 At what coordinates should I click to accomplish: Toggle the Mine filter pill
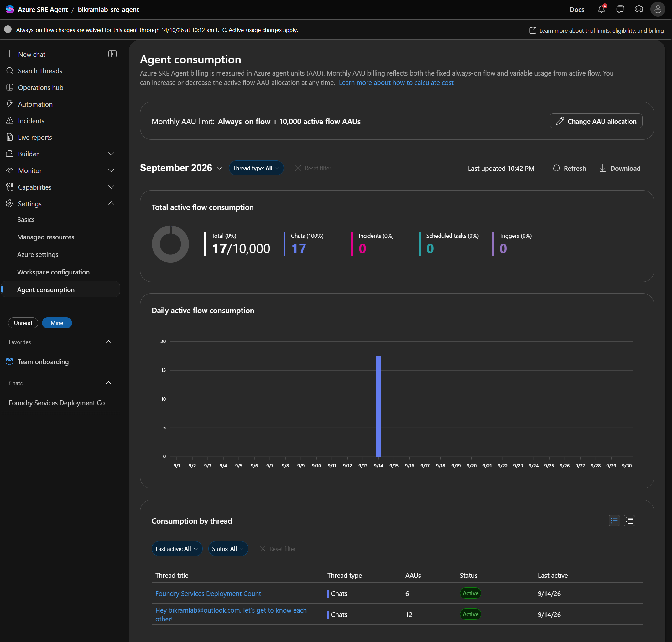[57, 323]
